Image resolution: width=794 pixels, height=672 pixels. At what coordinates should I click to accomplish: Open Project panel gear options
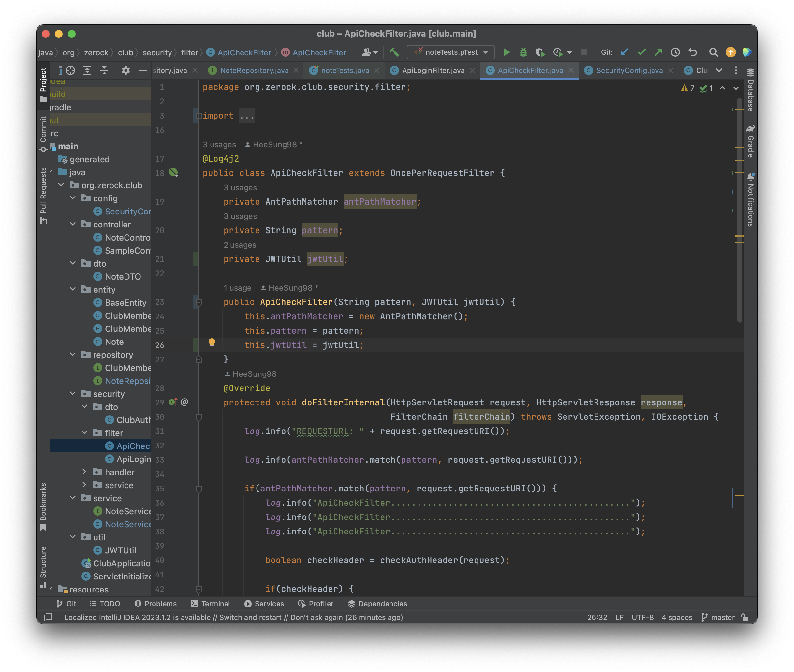126,70
